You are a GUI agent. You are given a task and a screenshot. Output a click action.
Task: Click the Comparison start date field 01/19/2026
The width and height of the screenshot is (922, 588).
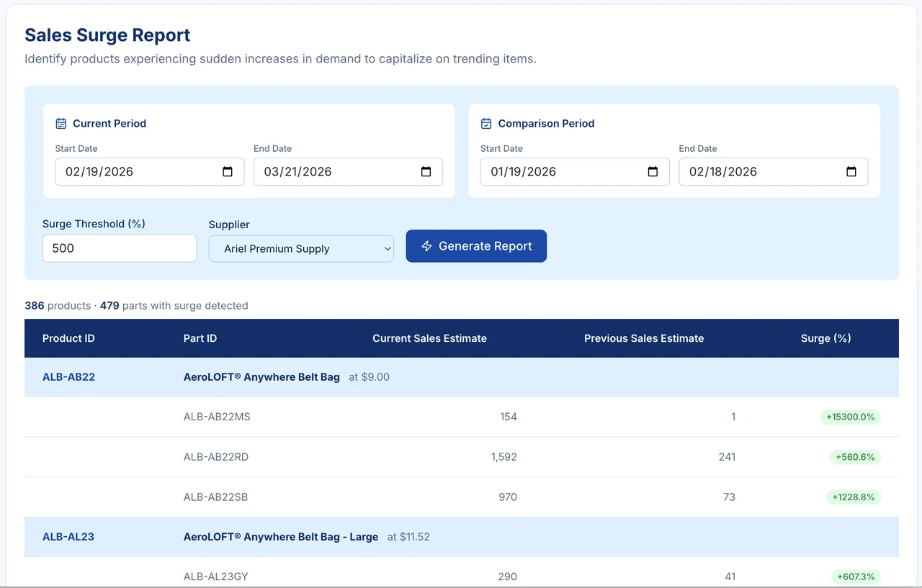(575, 172)
